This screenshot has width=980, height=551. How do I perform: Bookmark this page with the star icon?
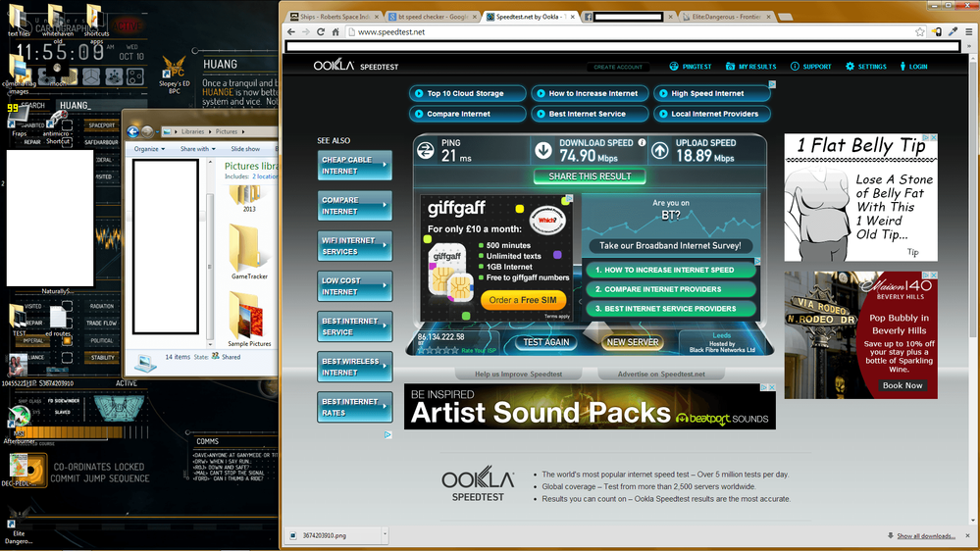click(x=920, y=31)
